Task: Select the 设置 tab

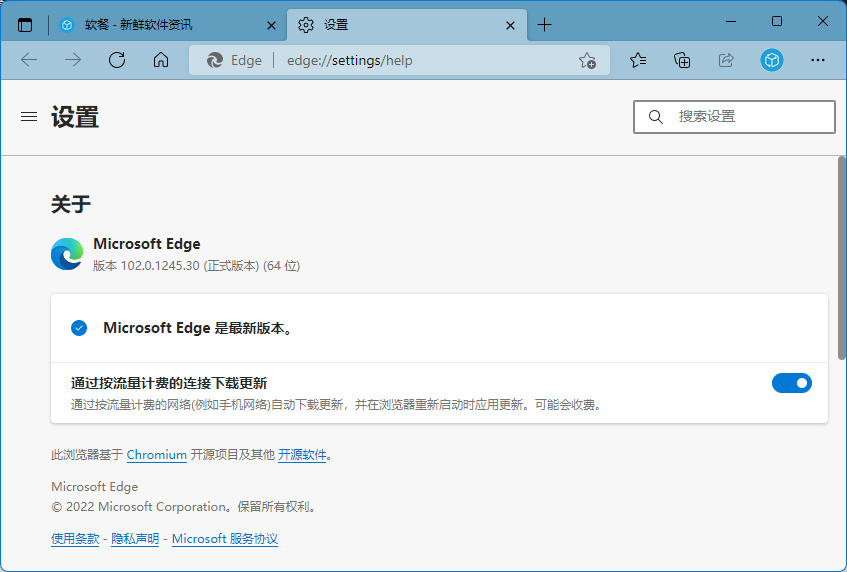Action: tap(400, 24)
